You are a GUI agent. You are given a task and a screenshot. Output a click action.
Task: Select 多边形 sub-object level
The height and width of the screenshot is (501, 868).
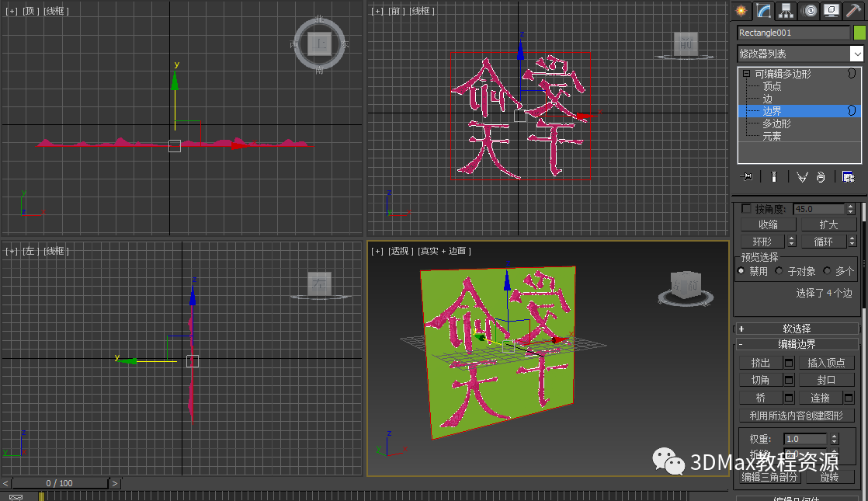tap(776, 124)
